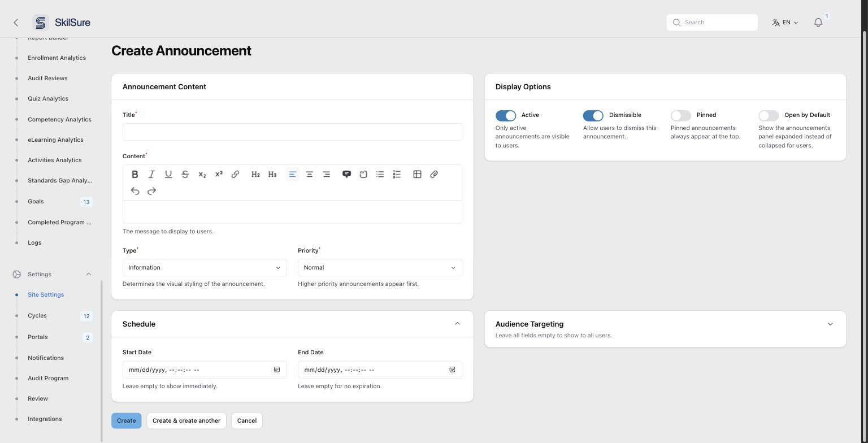Open the Priority dropdown showing Normal
Viewport: 868px width, 443px height.
click(x=380, y=268)
